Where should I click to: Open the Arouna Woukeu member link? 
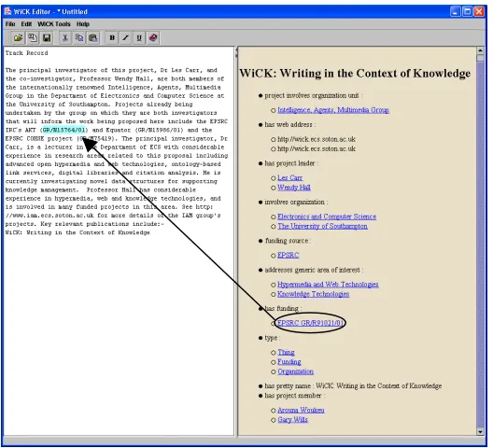301,411
